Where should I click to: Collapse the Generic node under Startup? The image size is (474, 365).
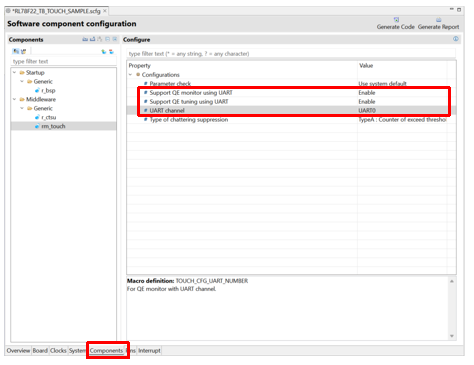[22, 81]
